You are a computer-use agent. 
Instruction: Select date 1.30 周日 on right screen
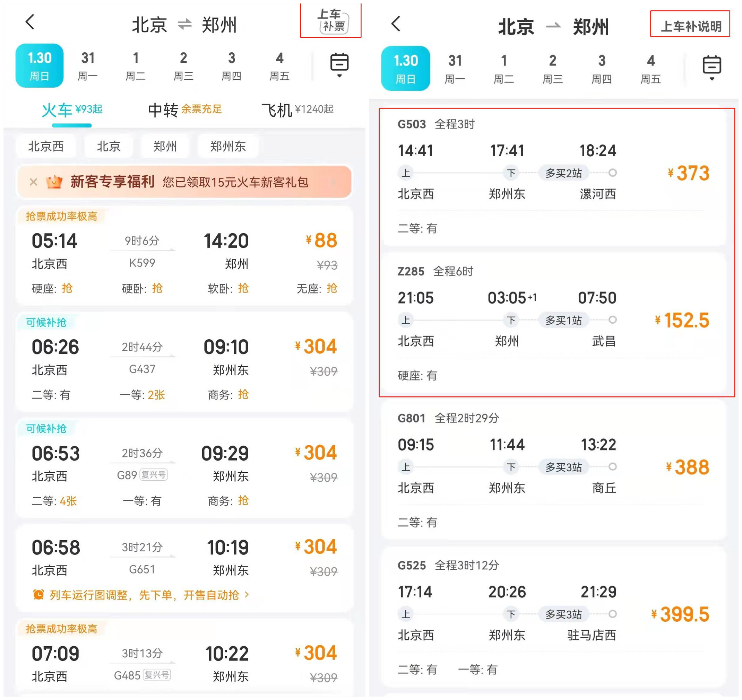(x=406, y=69)
